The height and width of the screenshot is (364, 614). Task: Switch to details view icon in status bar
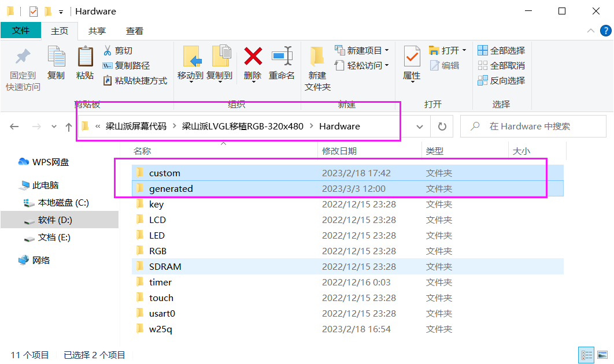(586, 355)
